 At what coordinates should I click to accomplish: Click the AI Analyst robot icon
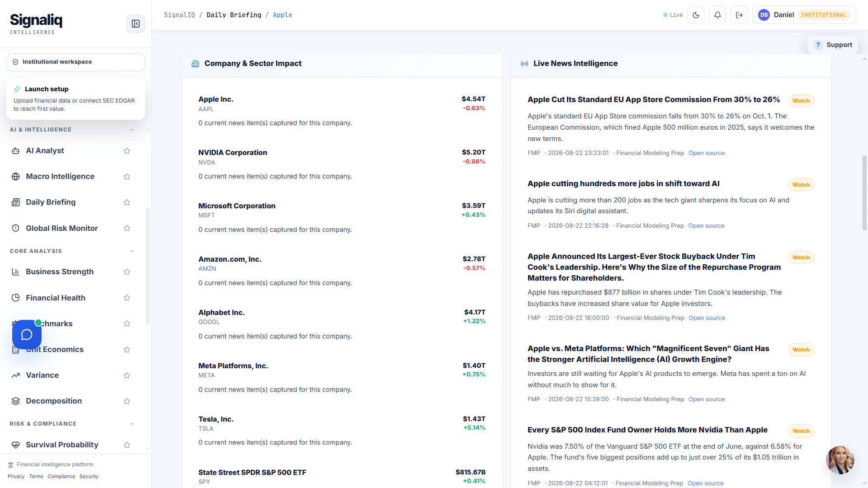point(16,151)
